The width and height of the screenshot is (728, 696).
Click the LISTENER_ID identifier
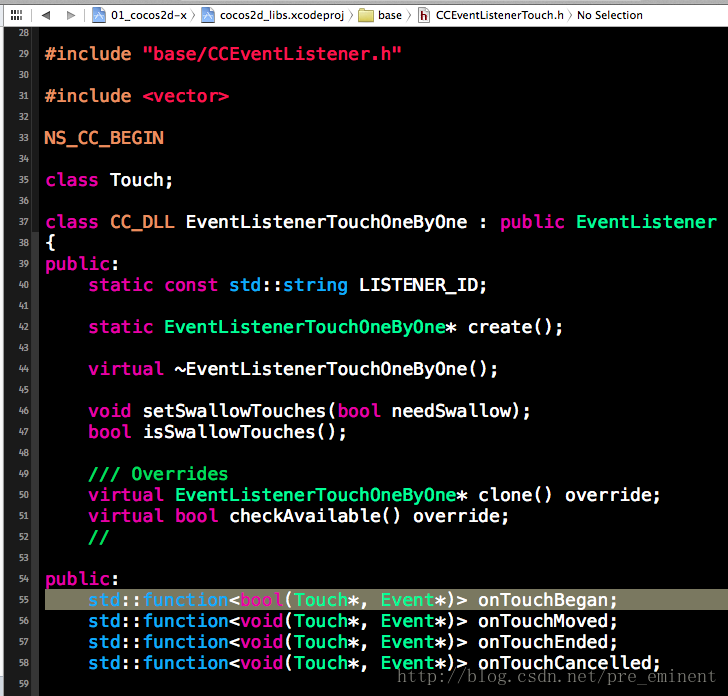418,285
